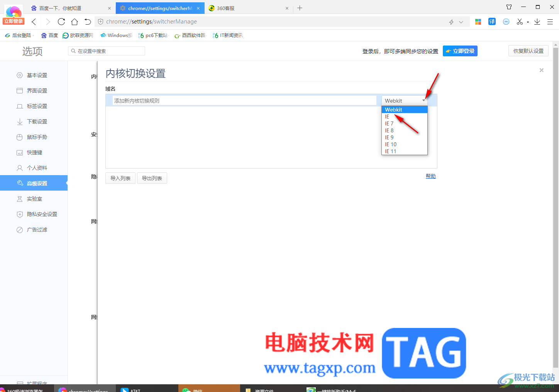Click the translate extension icon
This screenshot has width=559, height=392.
pyautogui.click(x=492, y=22)
